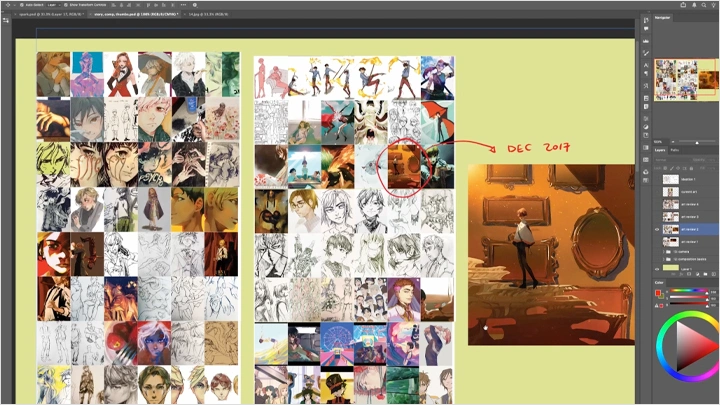Click the Navigator zoom slider handle

(697, 142)
